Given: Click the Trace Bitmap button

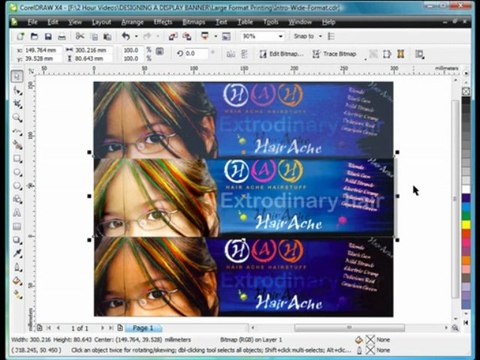Looking at the screenshot, I should (334, 54).
